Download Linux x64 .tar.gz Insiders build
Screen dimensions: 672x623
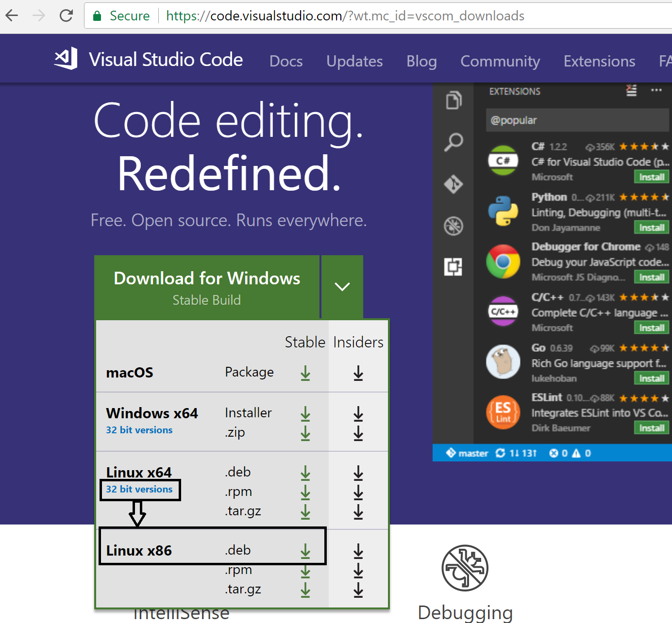coord(358,511)
